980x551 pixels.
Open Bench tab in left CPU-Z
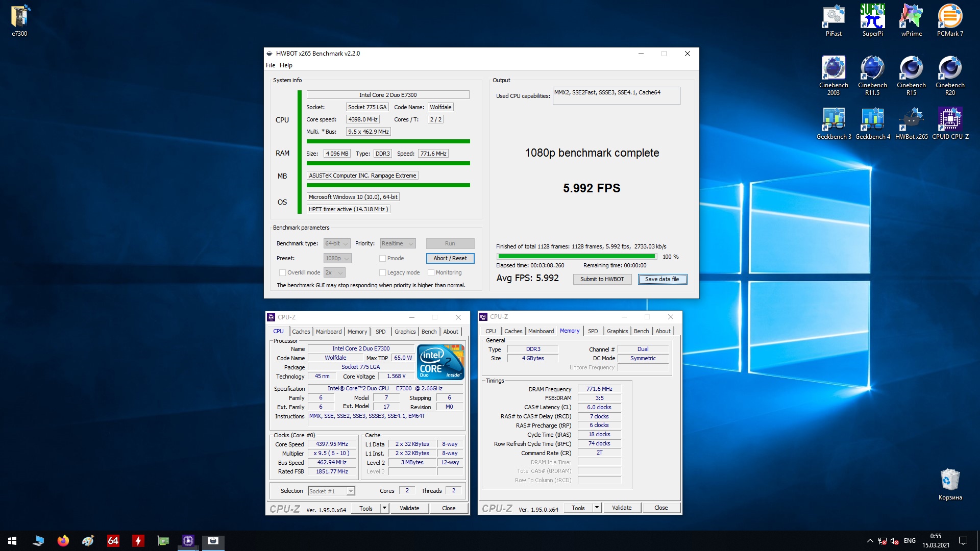(x=429, y=332)
